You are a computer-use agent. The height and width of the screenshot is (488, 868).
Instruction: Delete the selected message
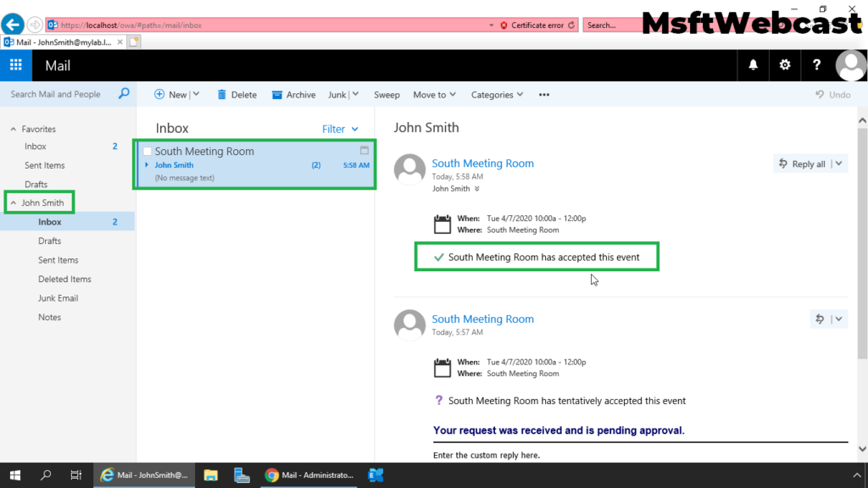click(x=237, y=95)
